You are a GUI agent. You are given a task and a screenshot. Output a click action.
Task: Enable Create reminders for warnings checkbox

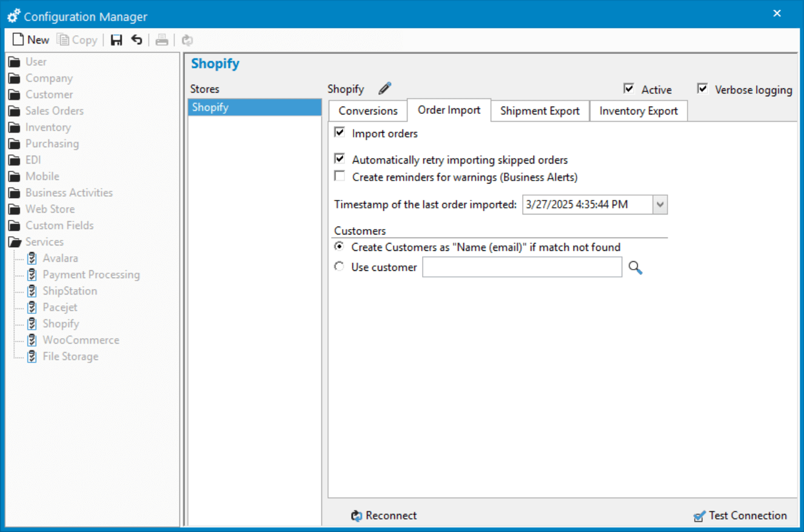(340, 176)
